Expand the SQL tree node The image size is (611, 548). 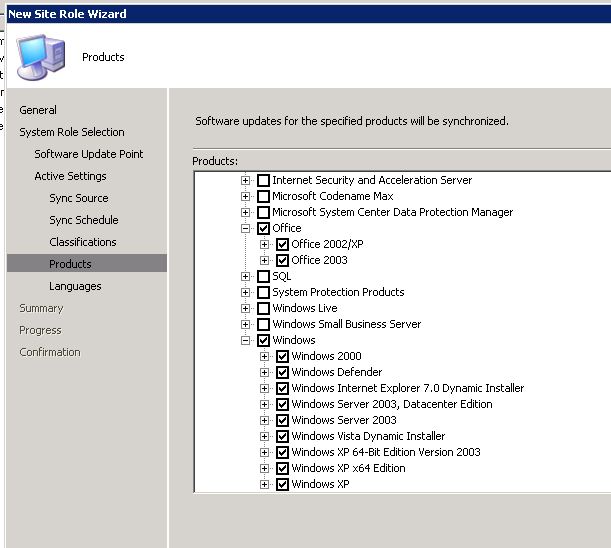pos(245,276)
